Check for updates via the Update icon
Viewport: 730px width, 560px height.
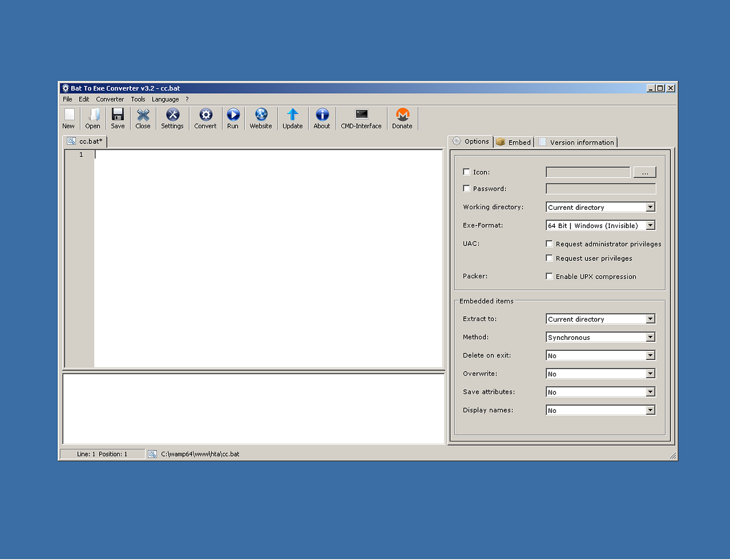(x=293, y=118)
